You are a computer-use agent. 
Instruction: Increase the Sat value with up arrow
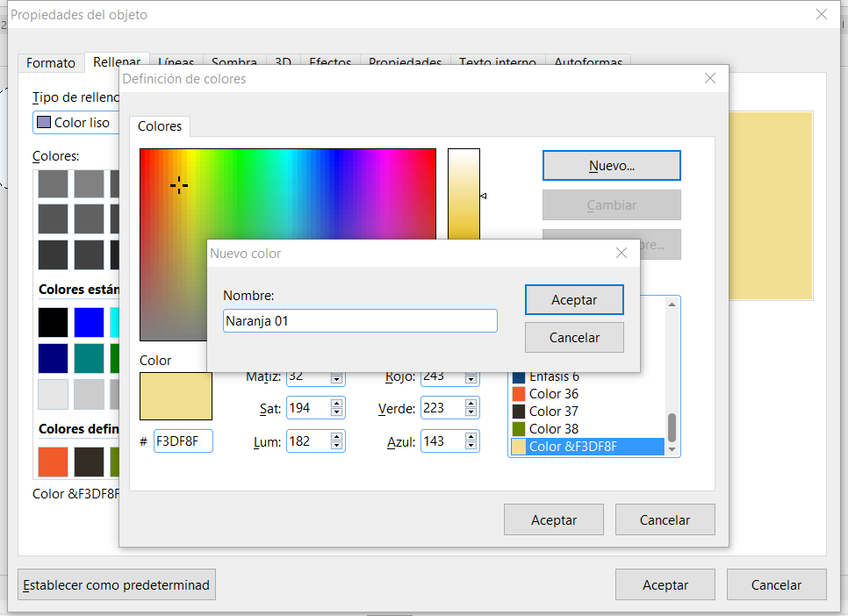tap(336, 404)
